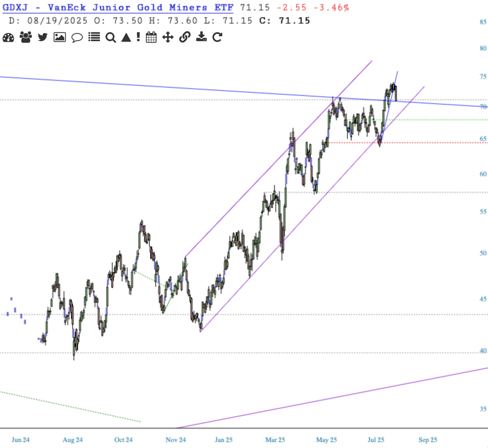Click the 80 price axis label
This screenshot has width=488, height=448.
[483, 48]
